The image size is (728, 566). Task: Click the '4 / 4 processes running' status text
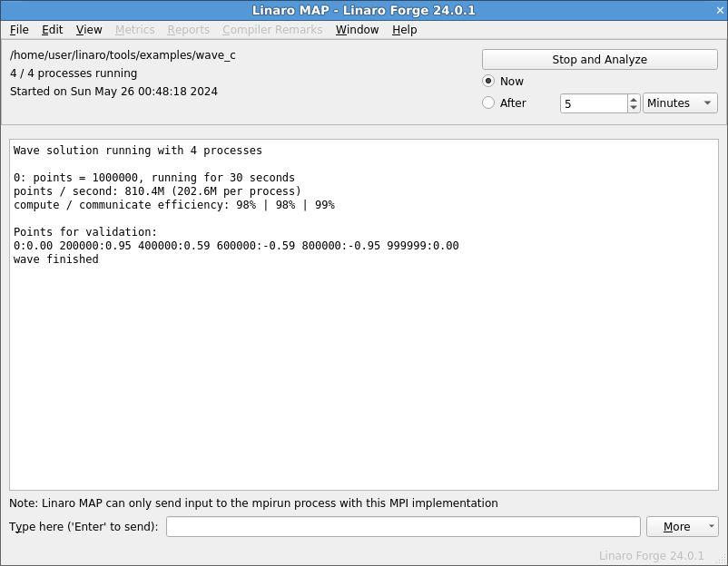(74, 73)
